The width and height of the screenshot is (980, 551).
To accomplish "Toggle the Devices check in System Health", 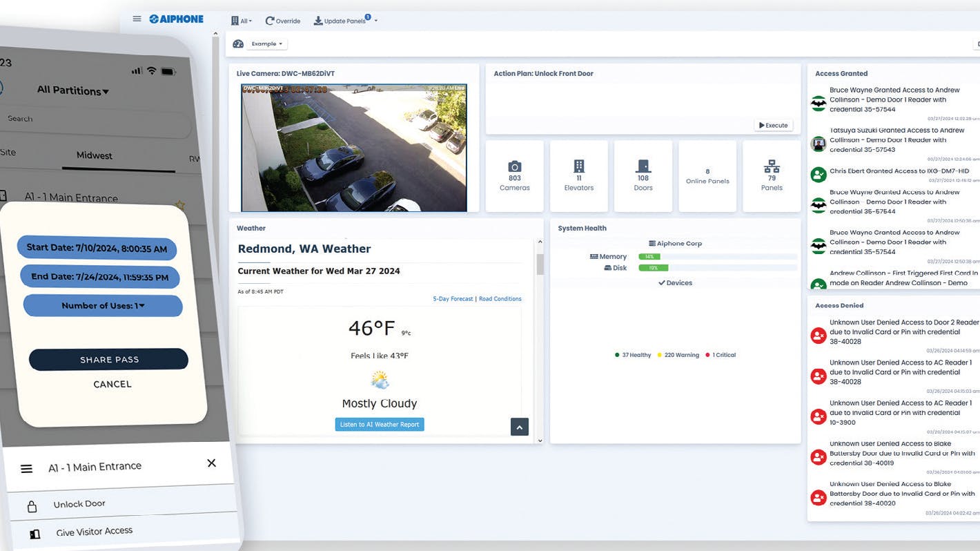I will pyautogui.click(x=674, y=282).
